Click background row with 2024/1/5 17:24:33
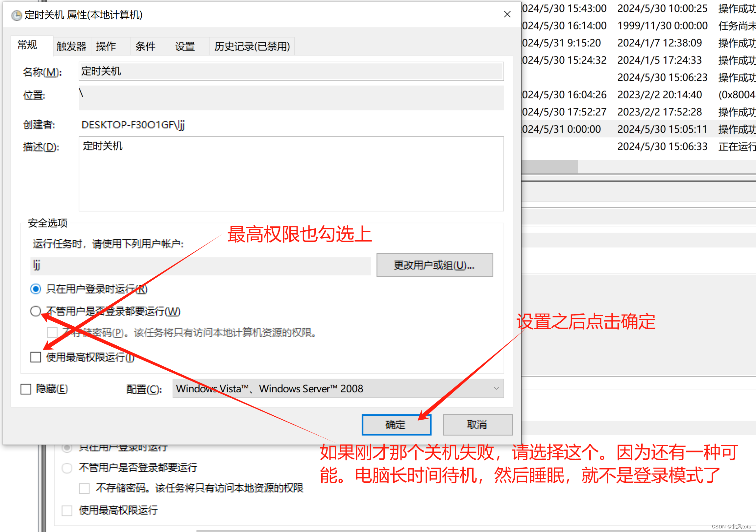 639,60
